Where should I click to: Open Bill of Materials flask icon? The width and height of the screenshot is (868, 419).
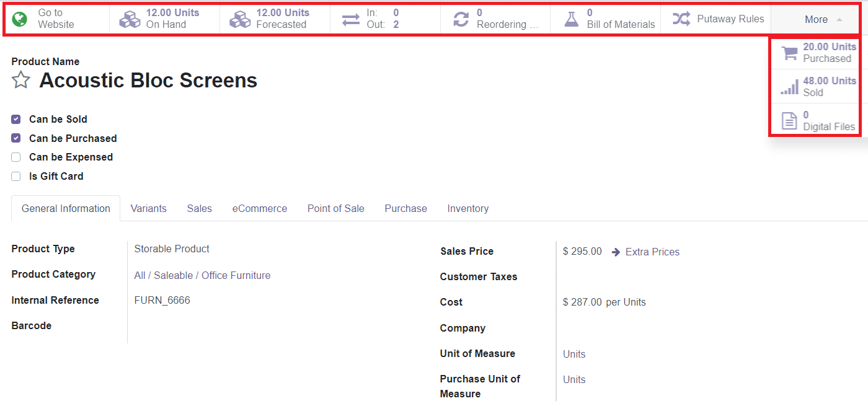click(x=571, y=19)
